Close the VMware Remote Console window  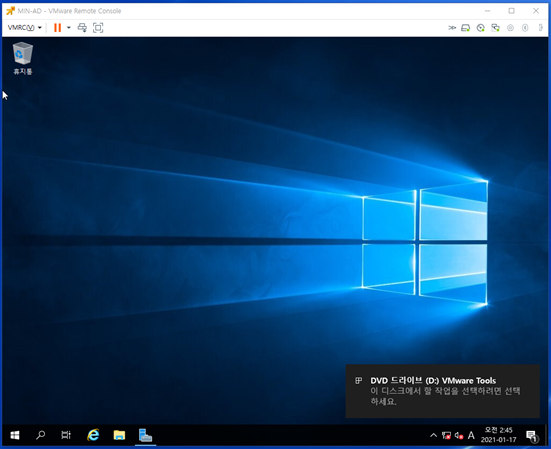click(x=536, y=11)
